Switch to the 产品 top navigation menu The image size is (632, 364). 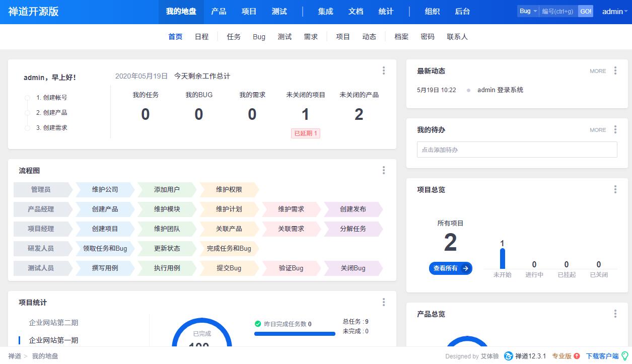pos(219,11)
